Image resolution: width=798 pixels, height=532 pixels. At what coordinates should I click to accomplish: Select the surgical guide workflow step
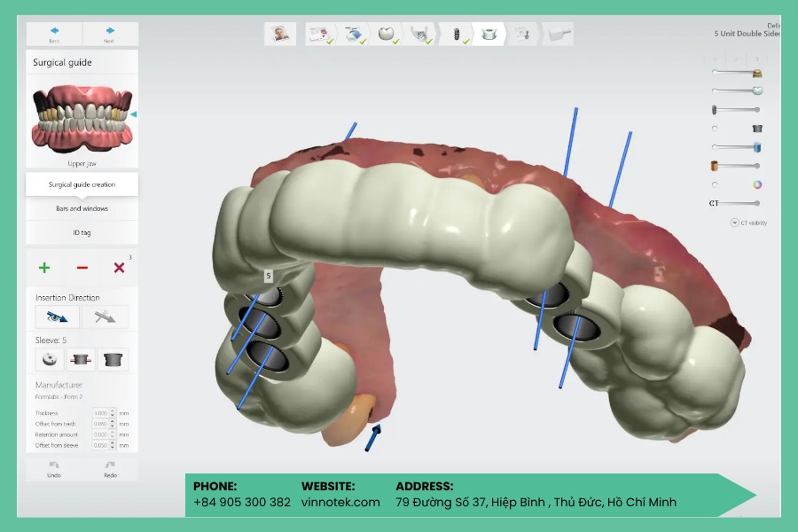pos(489,34)
